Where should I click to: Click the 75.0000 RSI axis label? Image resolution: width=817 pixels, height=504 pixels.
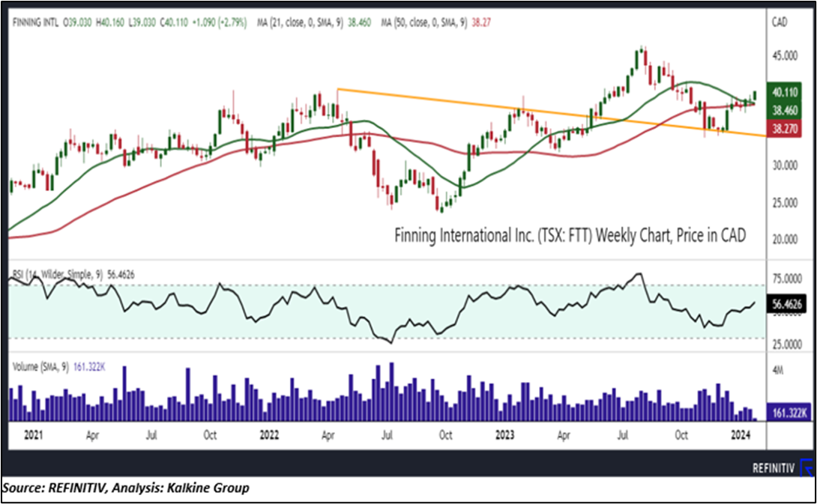[x=787, y=279]
